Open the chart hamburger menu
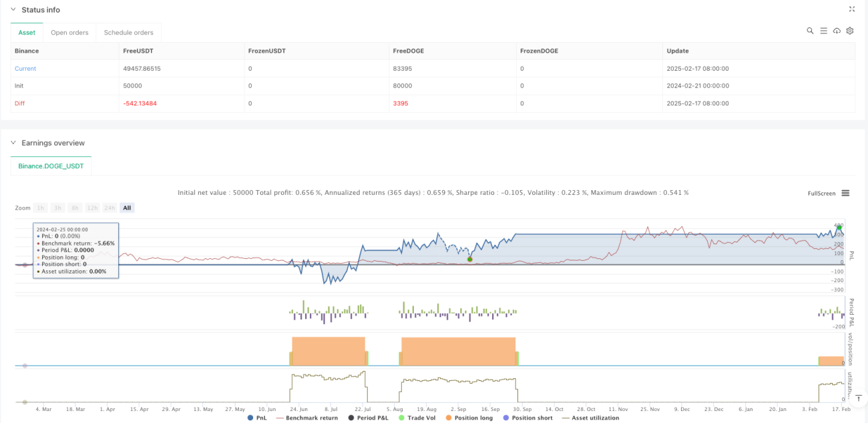Screen dimensions: 868x423 [x=845, y=193]
